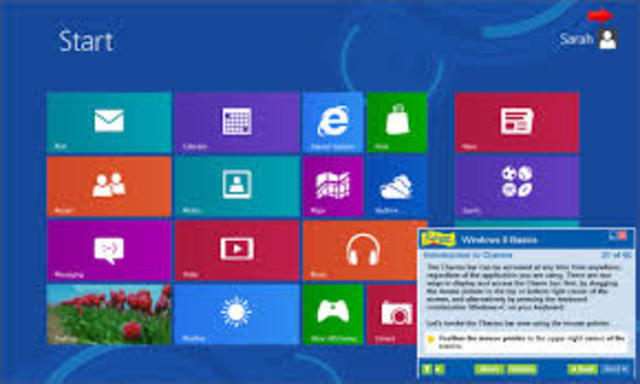Open the teal Photos tile
This screenshot has width=640, height=384.
[x=237, y=186]
